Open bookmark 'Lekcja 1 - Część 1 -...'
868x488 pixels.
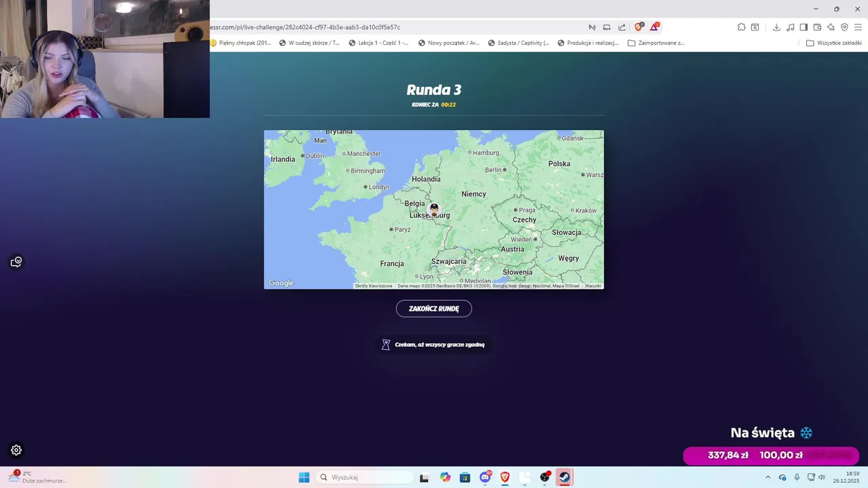pos(379,43)
